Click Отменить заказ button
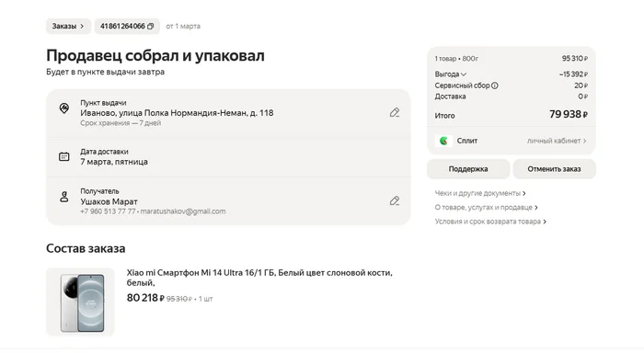 (554, 169)
